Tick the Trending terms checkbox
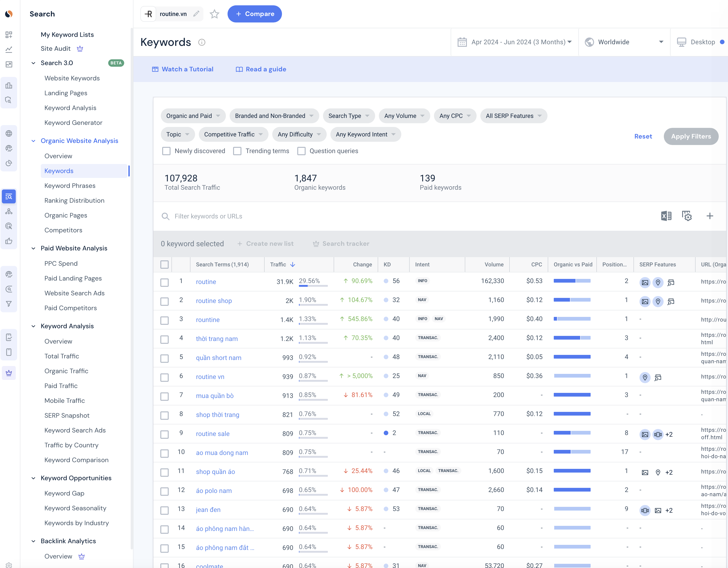Viewport: 728px width, 568px height. tap(237, 151)
